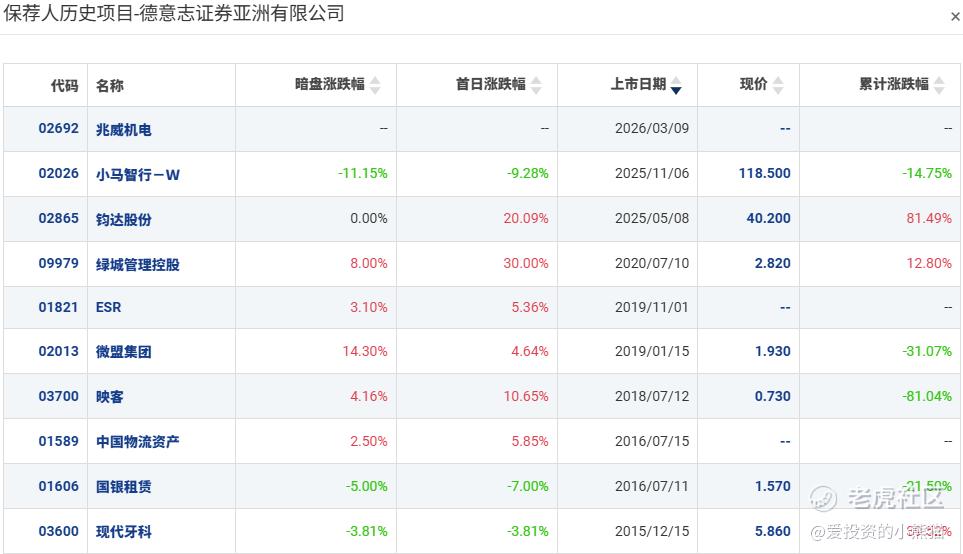The height and width of the screenshot is (554, 963).
Task: Select the 2.50% dark pool value
Action: [x=369, y=441]
